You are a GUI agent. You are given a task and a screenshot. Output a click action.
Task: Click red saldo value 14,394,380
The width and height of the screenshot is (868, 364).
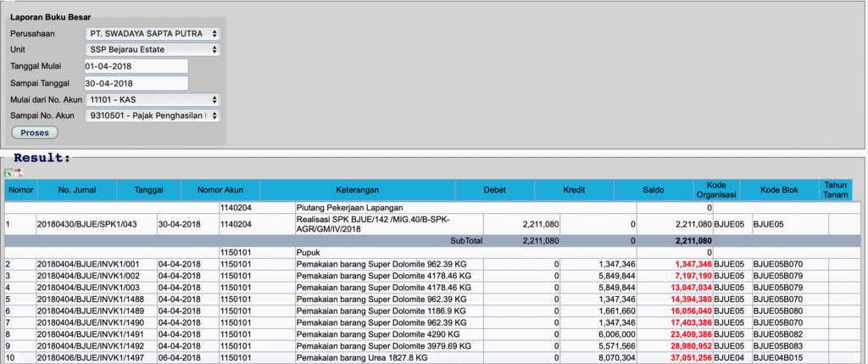691,299
